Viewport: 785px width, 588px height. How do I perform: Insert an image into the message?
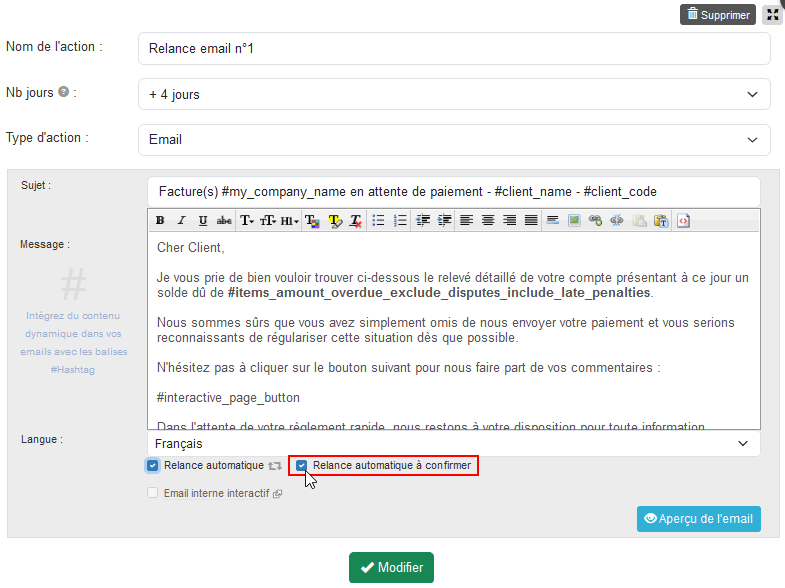pyautogui.click(x=574, y=220)
